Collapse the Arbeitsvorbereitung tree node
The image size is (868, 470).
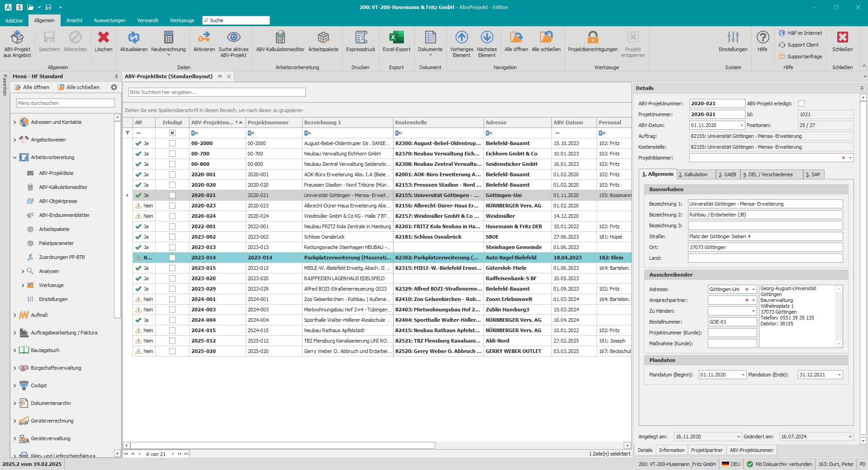[14, 158]
